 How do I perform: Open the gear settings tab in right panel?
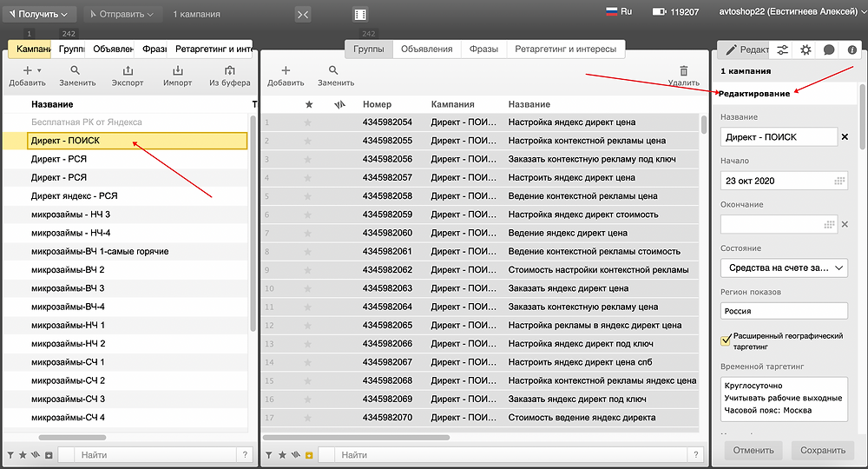pyautogui.click(x=806, y=50)
